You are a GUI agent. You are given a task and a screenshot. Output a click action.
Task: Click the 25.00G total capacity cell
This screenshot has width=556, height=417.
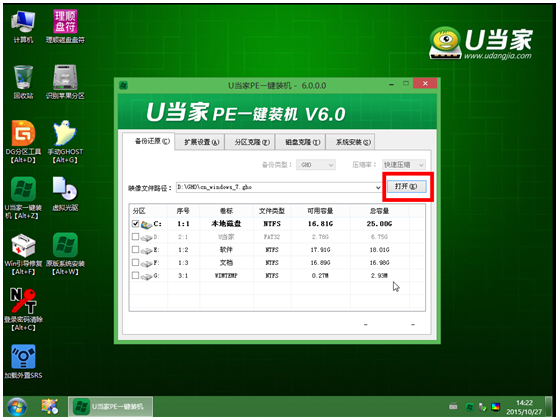coord(379,224)
